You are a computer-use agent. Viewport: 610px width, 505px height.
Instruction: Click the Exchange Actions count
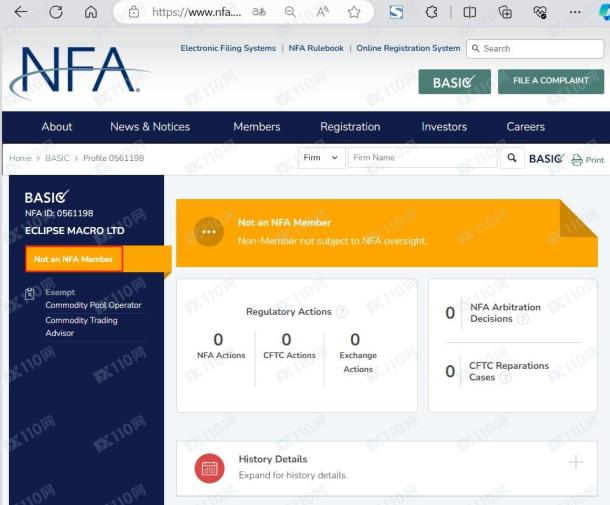tap(355, 340)
